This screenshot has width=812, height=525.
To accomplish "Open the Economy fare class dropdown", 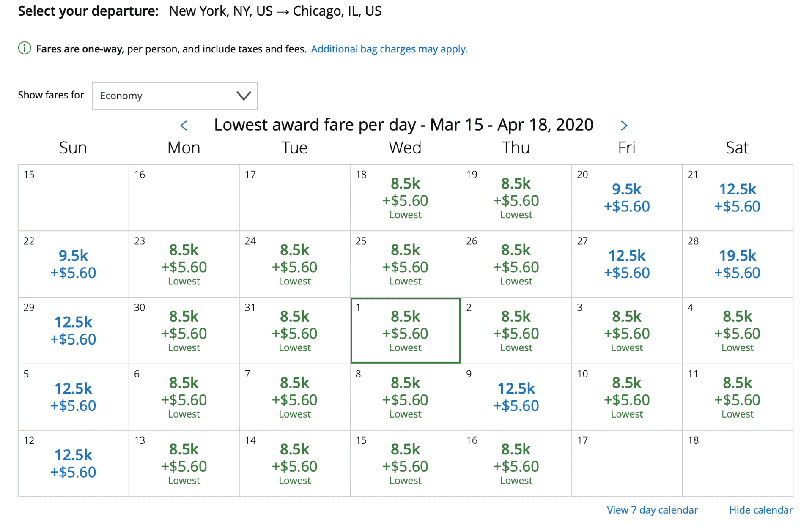I will (175, 96).
